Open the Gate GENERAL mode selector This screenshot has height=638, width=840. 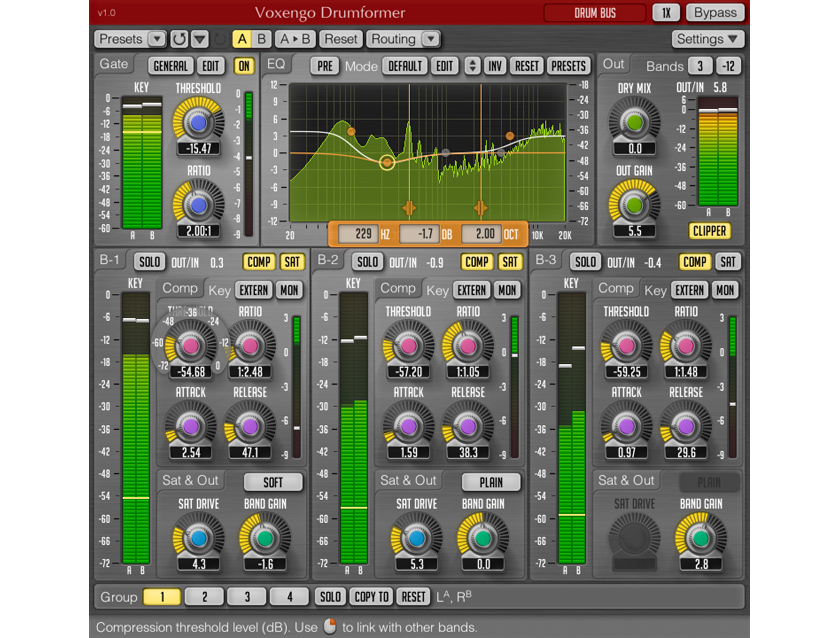coord(170,66)
